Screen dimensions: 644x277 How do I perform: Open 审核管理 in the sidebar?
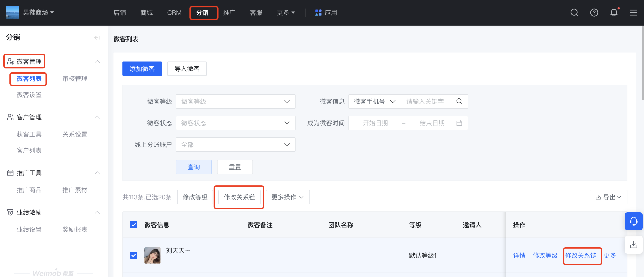pyautogui.click(x=75, y=79)
